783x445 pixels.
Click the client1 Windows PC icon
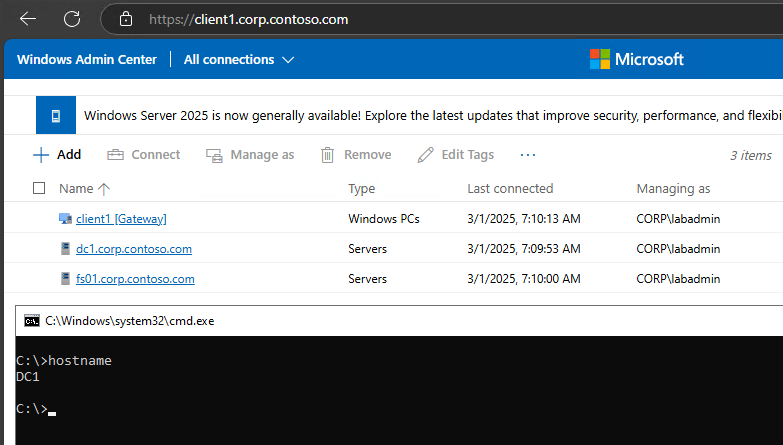coord(65,219)
